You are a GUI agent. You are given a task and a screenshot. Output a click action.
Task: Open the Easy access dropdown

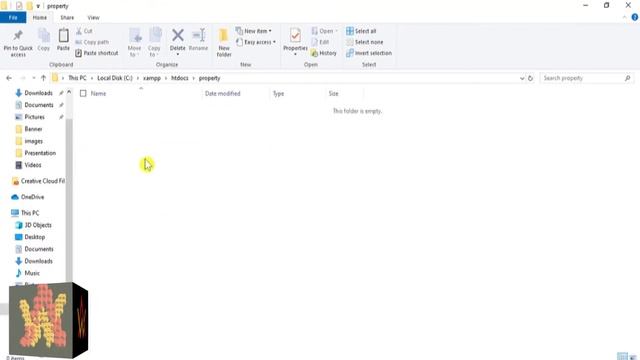pos(256,42)
